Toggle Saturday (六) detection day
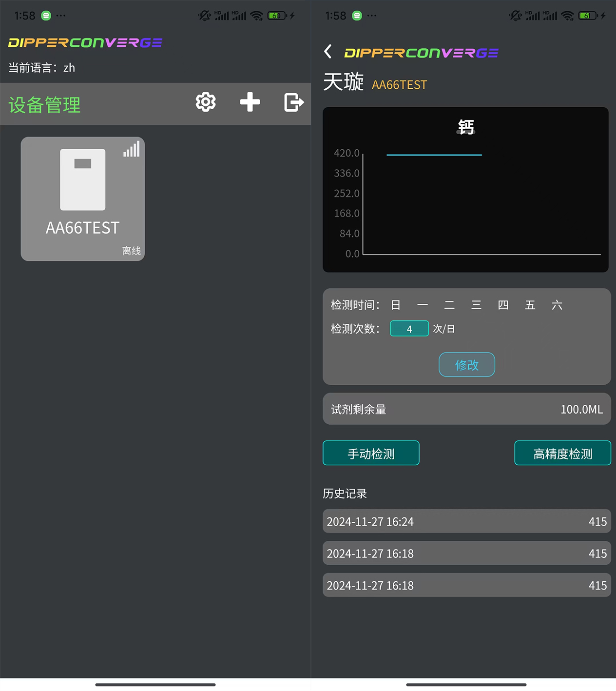The width and height of the screenshot is (616, 691). tap(557, 305)
